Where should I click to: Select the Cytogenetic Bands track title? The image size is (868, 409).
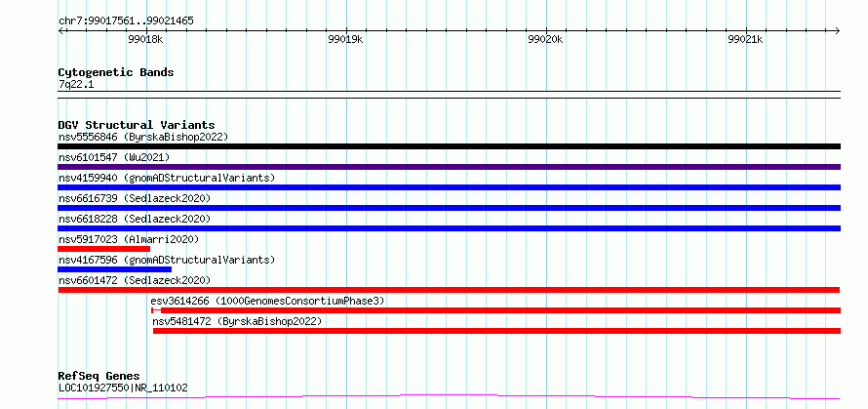116,72
